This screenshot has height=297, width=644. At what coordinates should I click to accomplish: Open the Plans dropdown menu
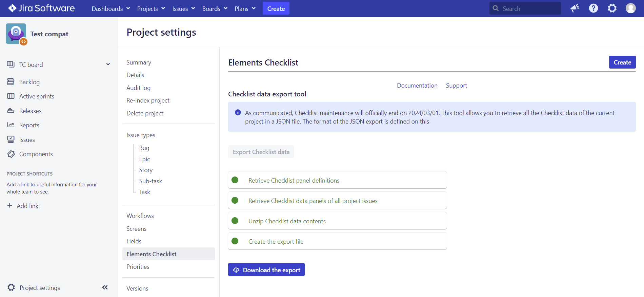click(x=245, y=8)
